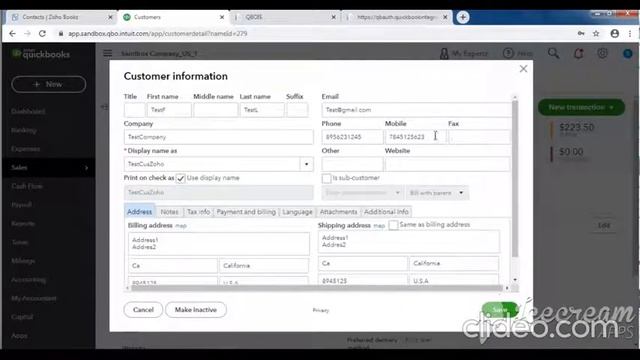Open the parent customer dropdown
Image resolution: width=640 pixels, height=360 pixels.
pos(362,193)
